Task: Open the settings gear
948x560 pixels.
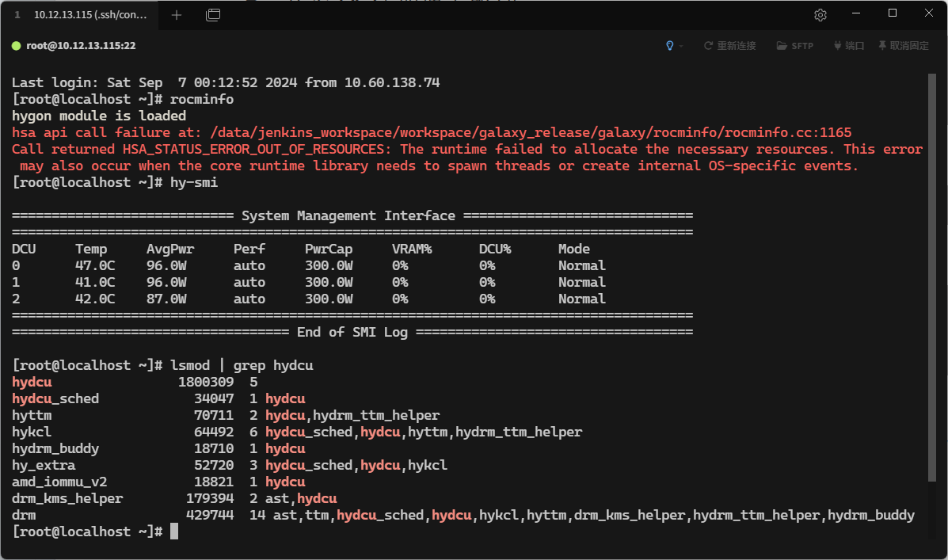Action: pyautogui.click(x=820, y=15)
